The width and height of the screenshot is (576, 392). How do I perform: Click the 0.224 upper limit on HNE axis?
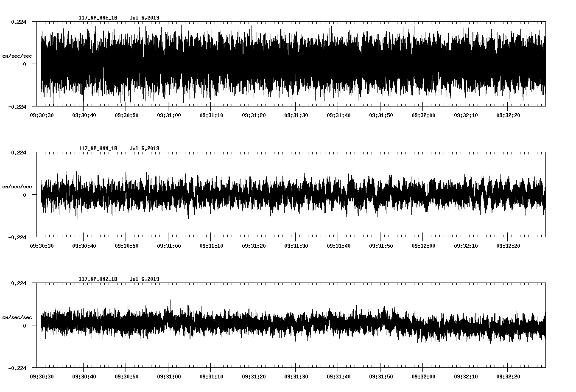19,22
